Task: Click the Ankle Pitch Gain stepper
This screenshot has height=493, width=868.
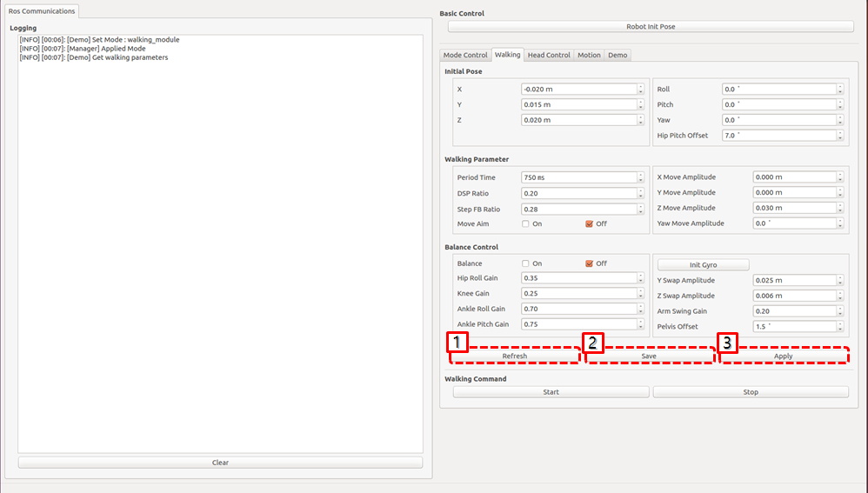Action: coord(640,325)
